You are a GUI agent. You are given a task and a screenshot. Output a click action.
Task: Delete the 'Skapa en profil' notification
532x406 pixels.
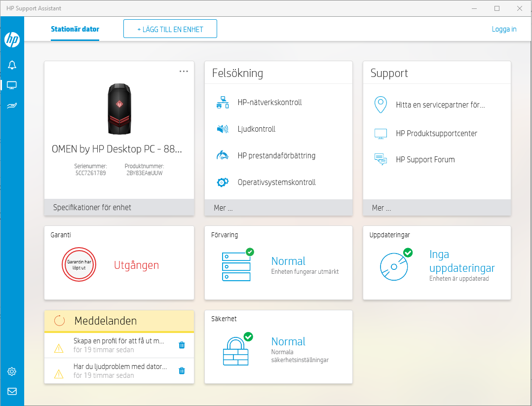click(182, 345)
